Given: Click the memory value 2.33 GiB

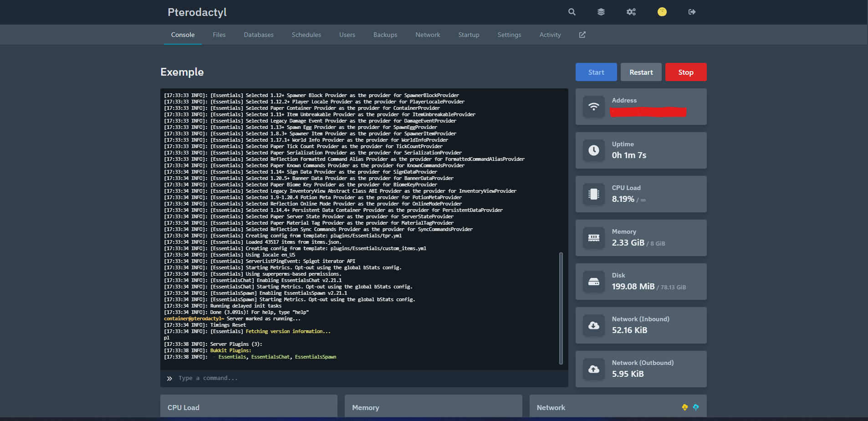Looking at the screenshot, I should (628, 243).
